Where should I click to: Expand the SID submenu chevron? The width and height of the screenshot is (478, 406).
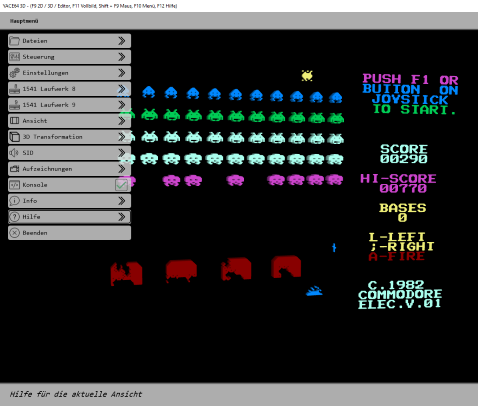tap(122, 153)
